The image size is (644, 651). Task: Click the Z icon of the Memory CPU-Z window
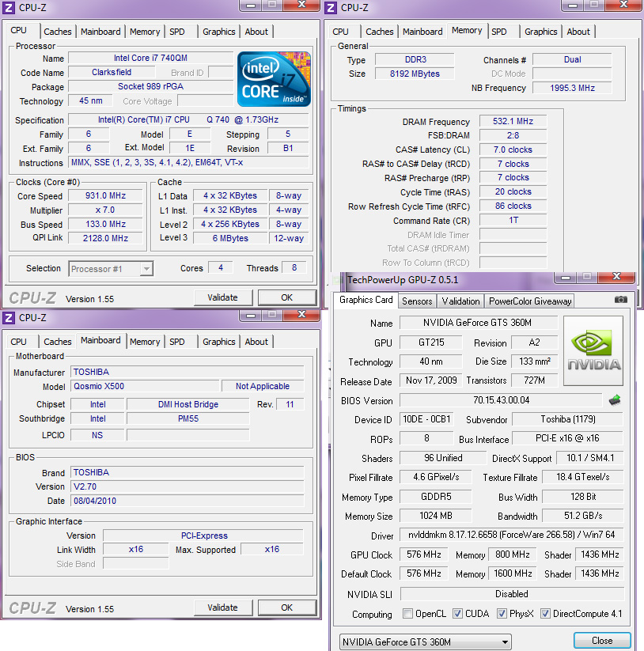pyautogui.click(x=331, y=7)
